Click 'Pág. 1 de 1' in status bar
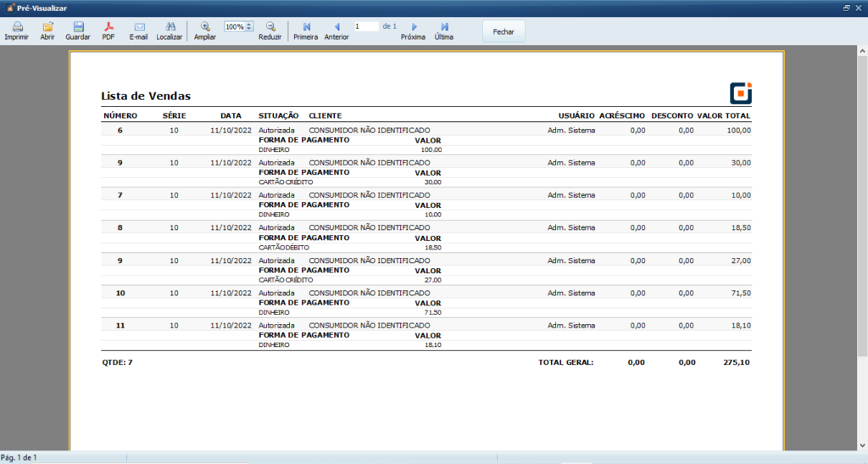Image resolution: width=868 pixels, height=464 pixels. click(19, 457)
